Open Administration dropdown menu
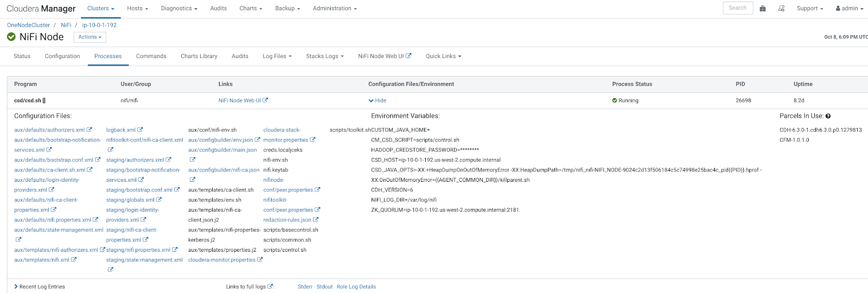Viewport: 868px width, 293px height. (335, 8)
